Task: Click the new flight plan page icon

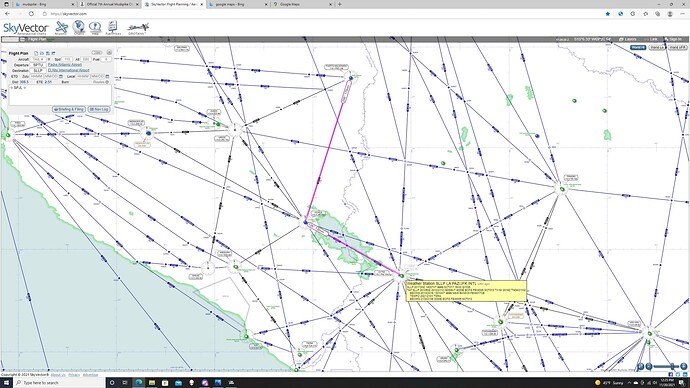Action: [x=36, y=53]
